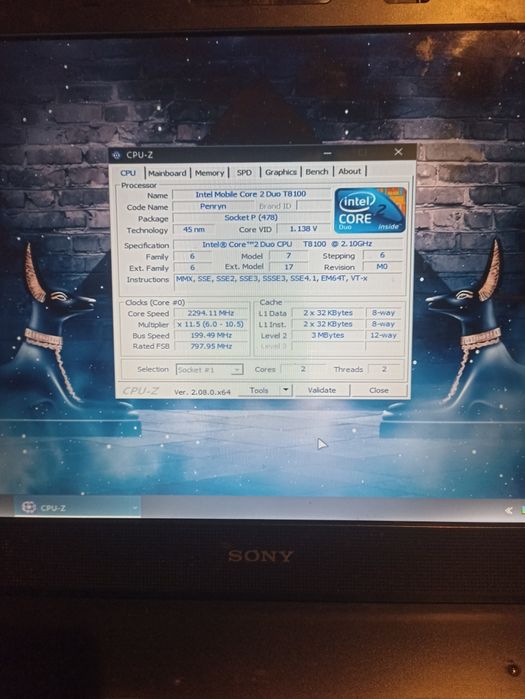Screen dimensions: 525x699
Task: Minimize the CPU-Z window
Action: [328, 153]
